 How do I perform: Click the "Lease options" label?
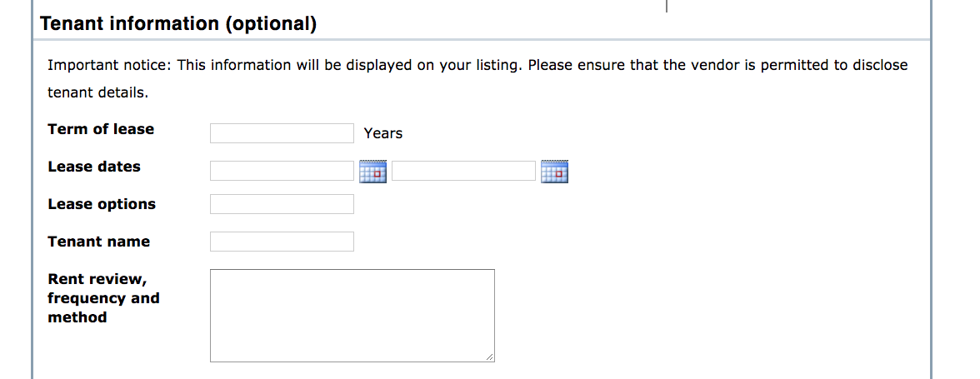pyautogui.click(x=102, y=204)
